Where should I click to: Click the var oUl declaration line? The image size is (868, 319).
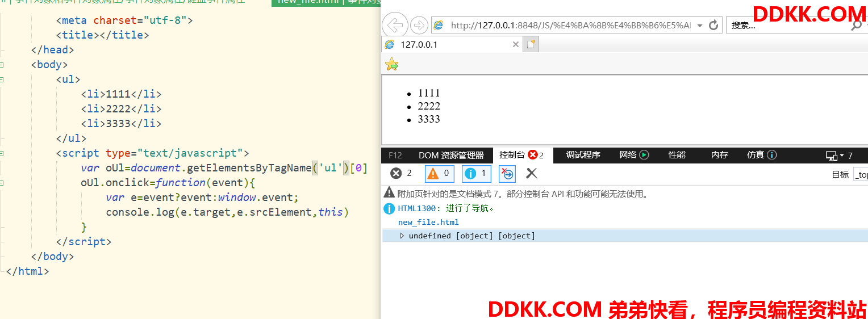point(224,168)
